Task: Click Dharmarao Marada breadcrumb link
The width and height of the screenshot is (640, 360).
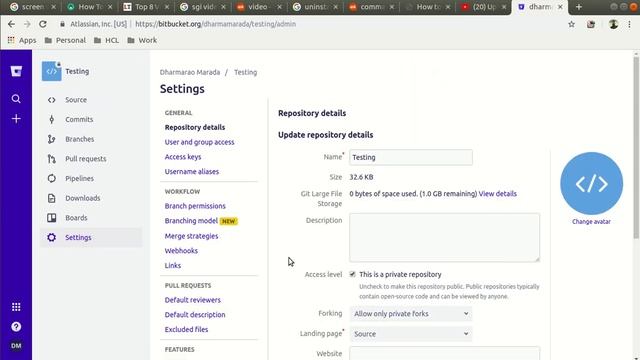Action: pyautogui.click(x=190, y=72)
